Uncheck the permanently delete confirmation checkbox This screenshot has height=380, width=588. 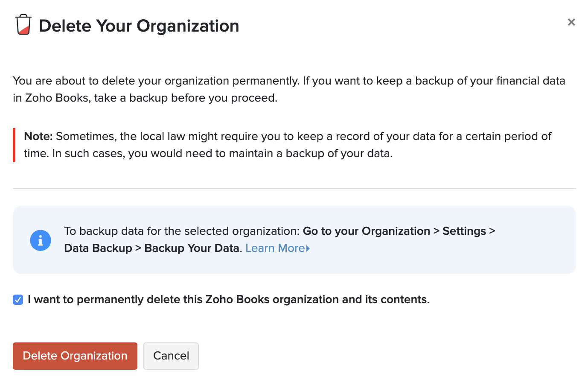coord(18,300)
